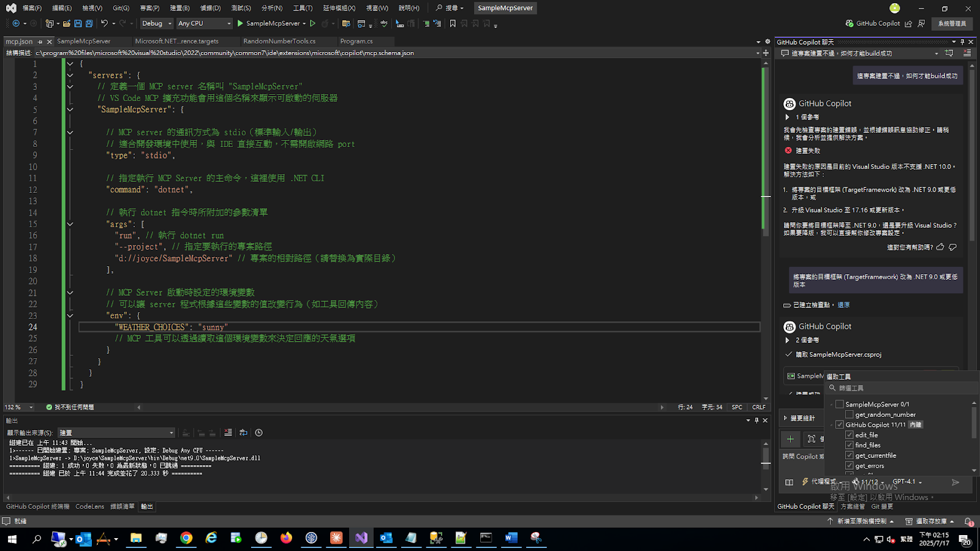Click the 詢問 Copilot chat input box
The width and height of the screenshot is (980, 551).
[804, 457]
